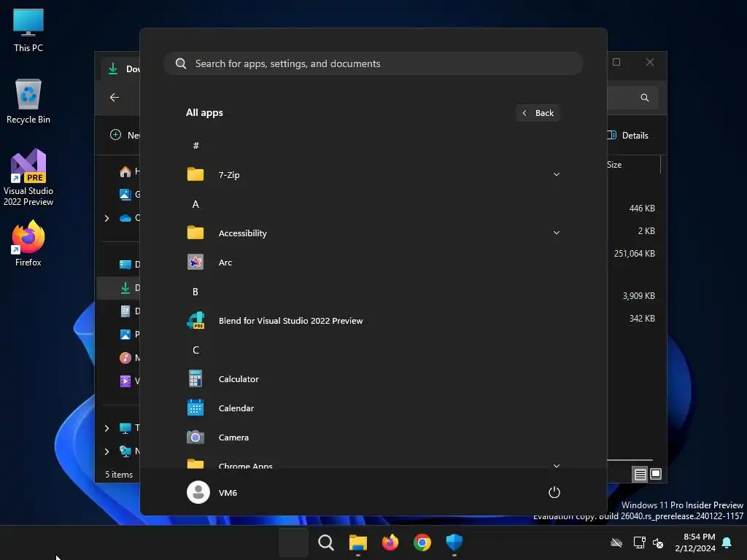Open Google Chrome from the taskbar
747x560 pixels.
coord(422,542)
